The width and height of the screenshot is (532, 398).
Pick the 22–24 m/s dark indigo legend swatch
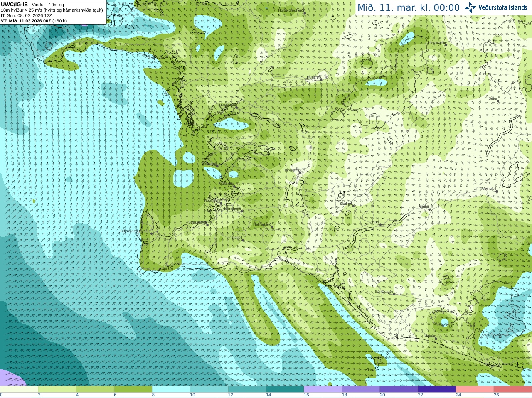click(437, 389)
